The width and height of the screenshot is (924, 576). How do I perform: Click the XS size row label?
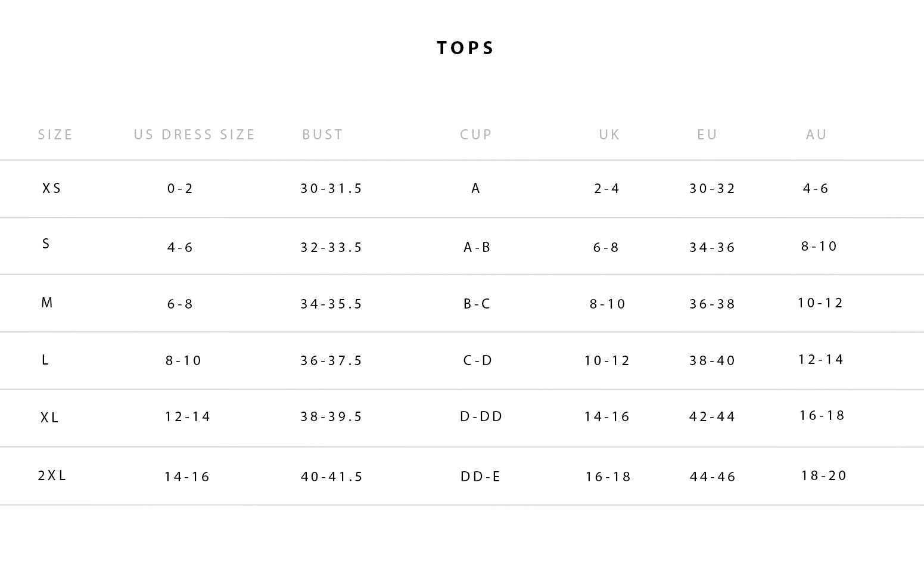coord(52,188)
